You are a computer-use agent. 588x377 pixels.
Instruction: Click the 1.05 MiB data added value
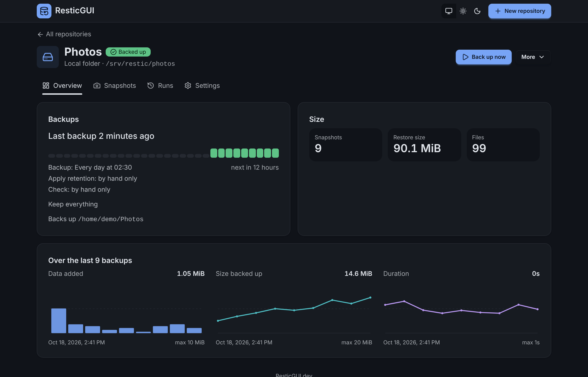[x=191, y=274]
